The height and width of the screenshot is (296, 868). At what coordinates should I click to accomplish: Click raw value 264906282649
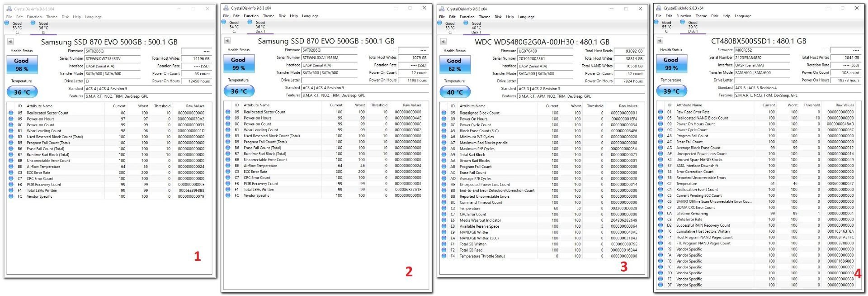tap(624, 220)
